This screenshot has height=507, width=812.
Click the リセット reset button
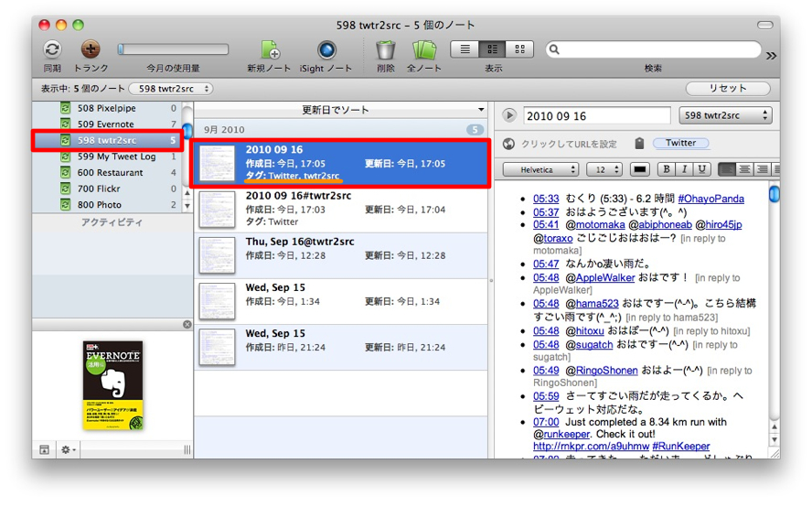coord(728,89)
